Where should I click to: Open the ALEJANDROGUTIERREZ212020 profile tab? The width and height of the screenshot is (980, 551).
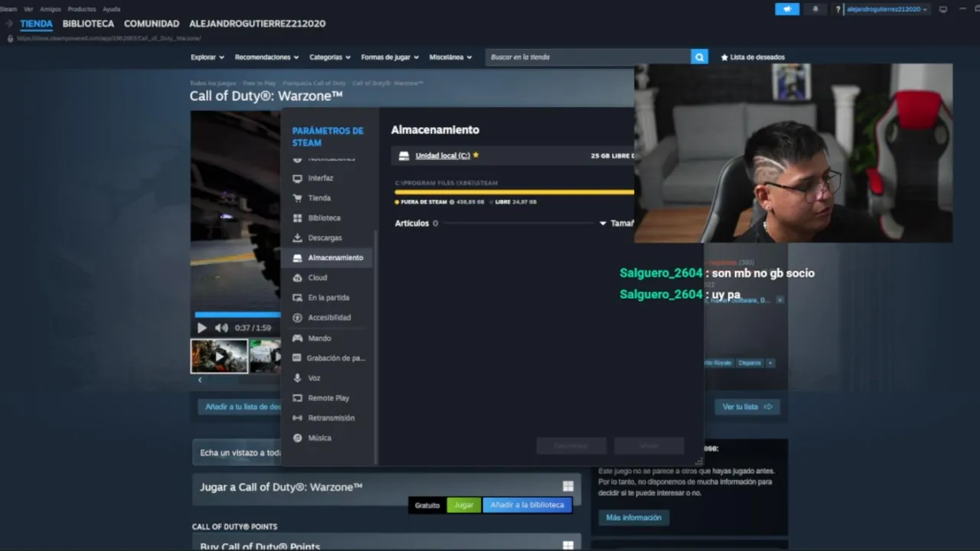click(x=257, y=24)
